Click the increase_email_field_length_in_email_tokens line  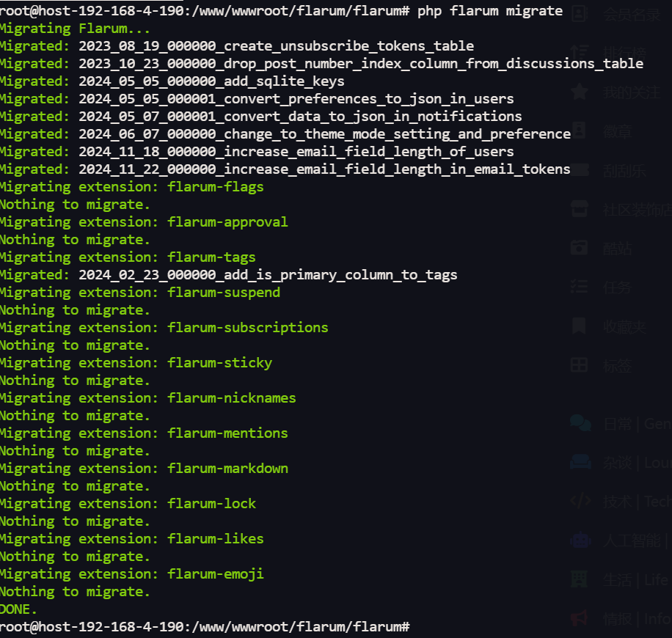coord(285,169)
